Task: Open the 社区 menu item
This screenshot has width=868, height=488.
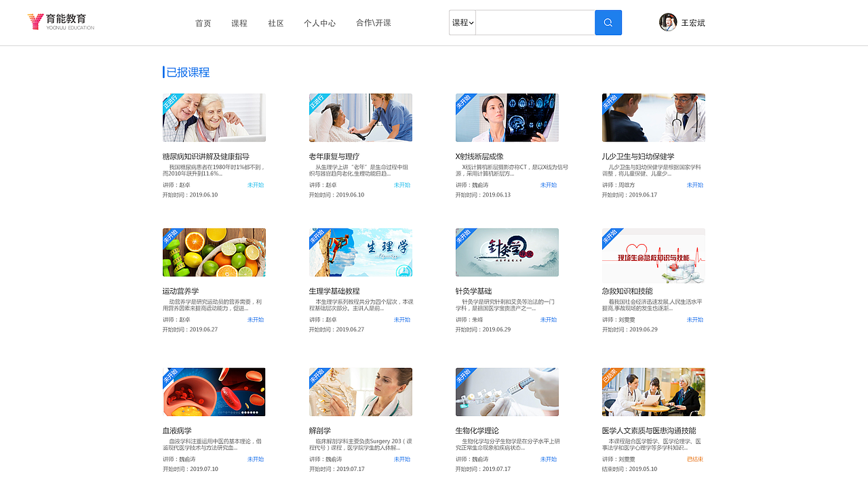Action: coord(275,22)
